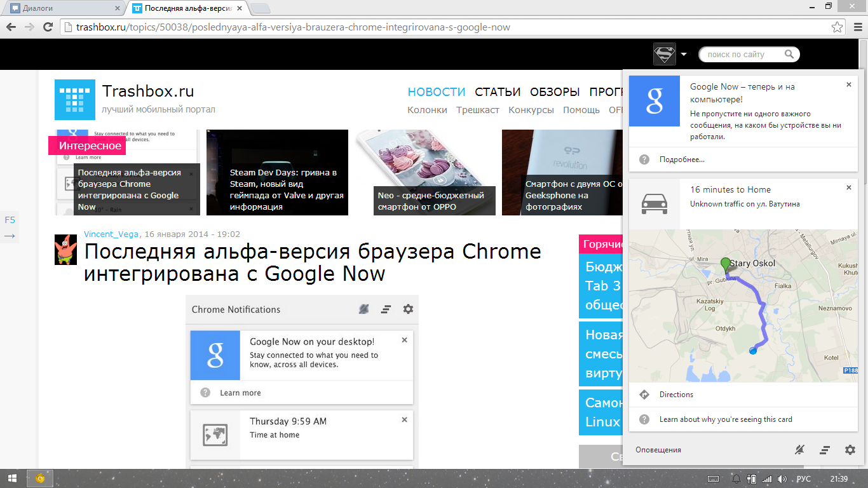Open notification settings gear in popup
The width and height of the screenshot is (868, 488).
pos(850,450)
